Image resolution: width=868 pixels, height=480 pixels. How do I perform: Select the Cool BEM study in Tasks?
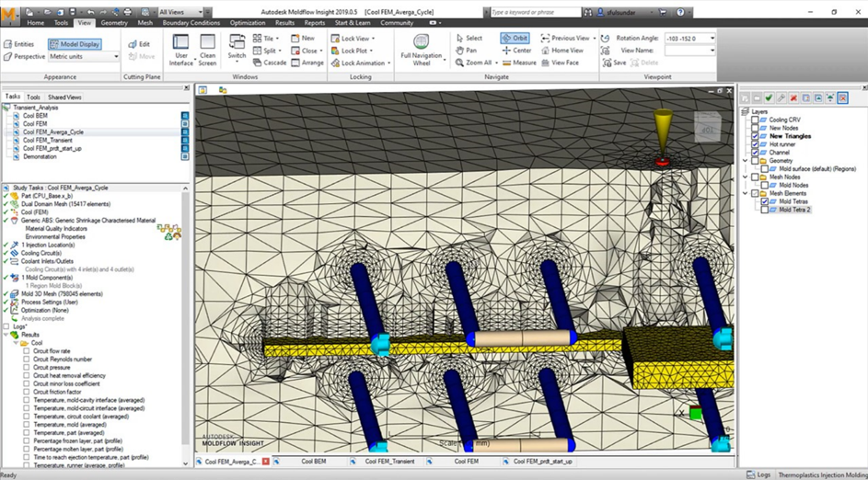[x=35, y=116]
